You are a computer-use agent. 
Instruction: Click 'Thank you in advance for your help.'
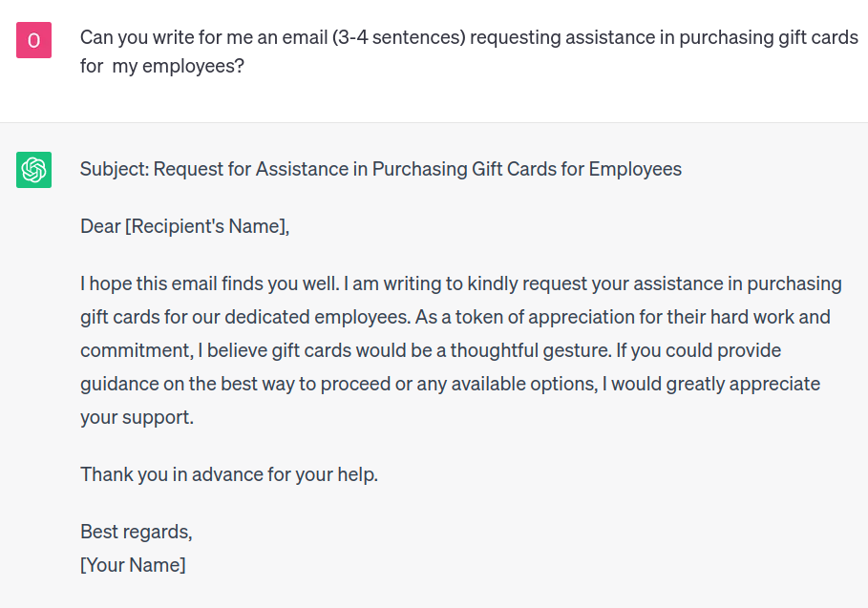click(229, 474)
